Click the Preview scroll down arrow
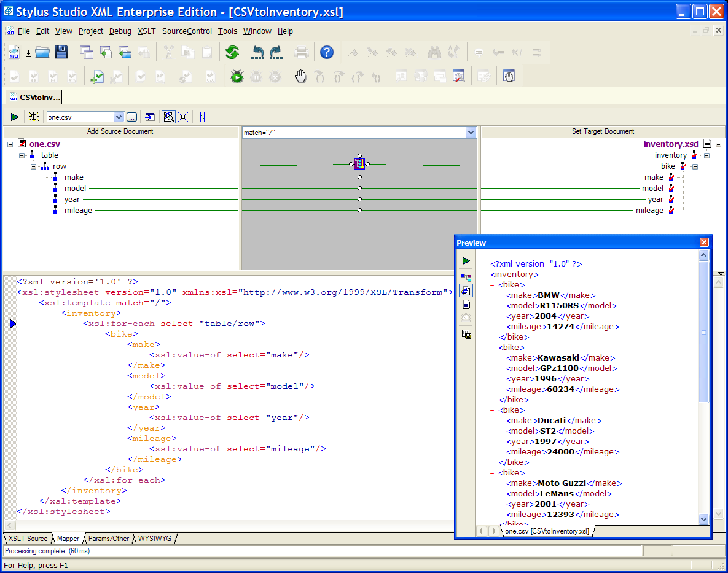Image resolution: width=728 pixels, height=573 pixels. pyautogui.click(x=703, y=519)
